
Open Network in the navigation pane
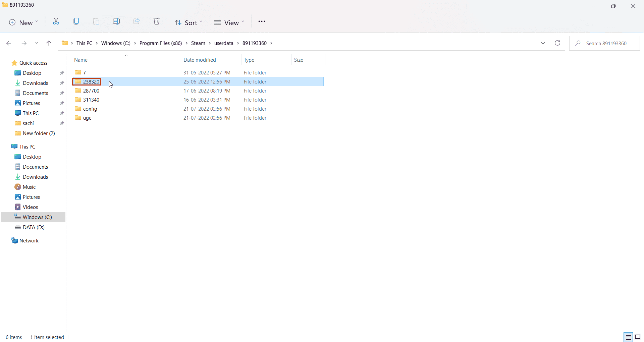click(x=29, y=240)
